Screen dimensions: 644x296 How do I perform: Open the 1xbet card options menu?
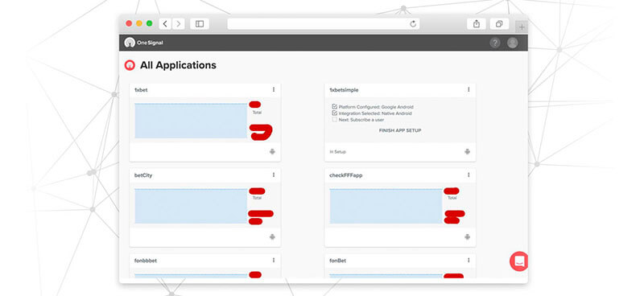(x=274, y=89)
